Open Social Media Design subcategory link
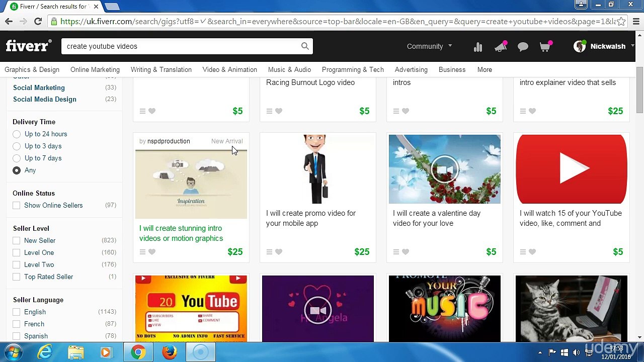Viewport: 644px width, 362px height. click(x=45, y=100)
